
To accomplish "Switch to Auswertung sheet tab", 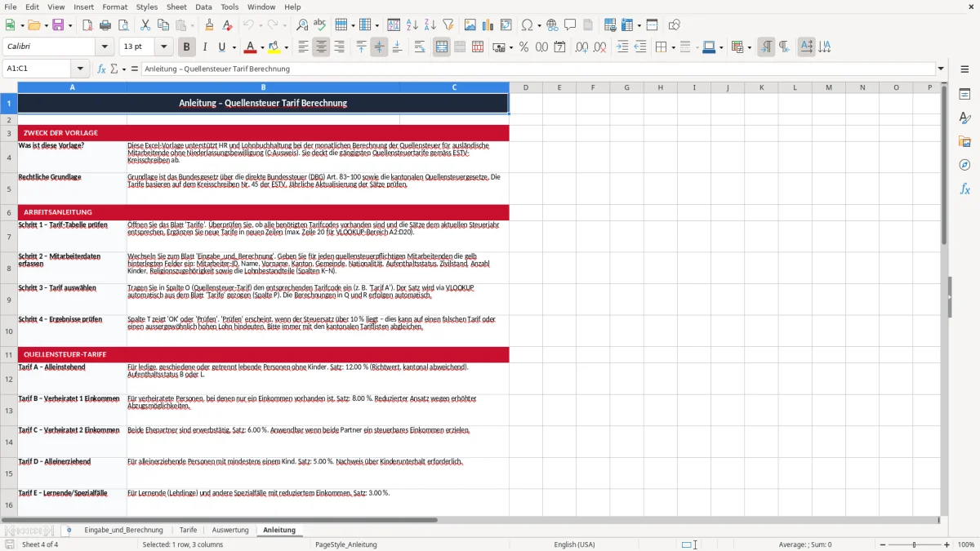I will click(x=230, y=530).
